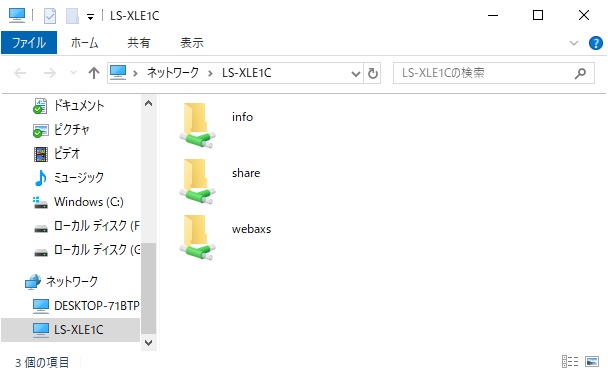Image resolution: width=608 pixels, height=375 pixels.
Task: Click the computer icon in the title bar
Action: pyautogui.click(x=17, y=16)
